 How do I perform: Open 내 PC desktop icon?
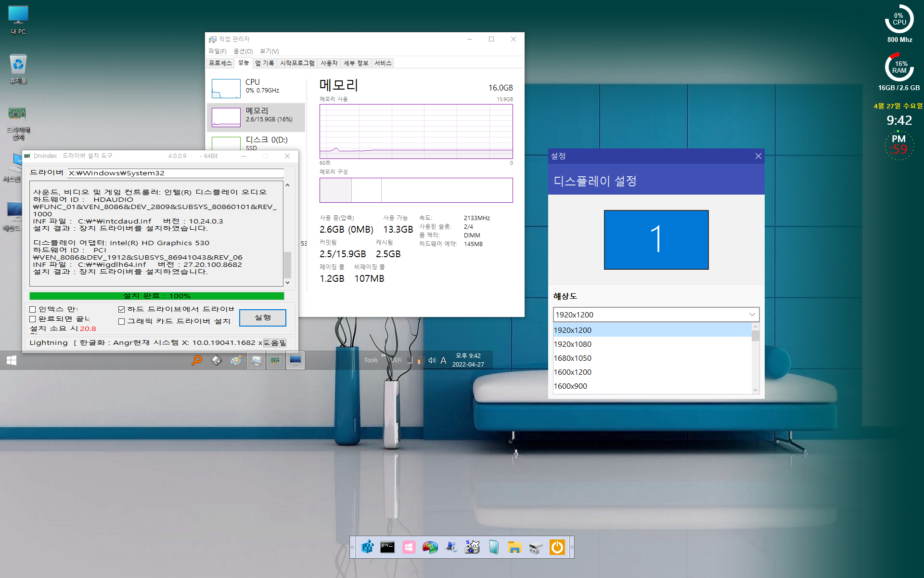click(18, 20)
